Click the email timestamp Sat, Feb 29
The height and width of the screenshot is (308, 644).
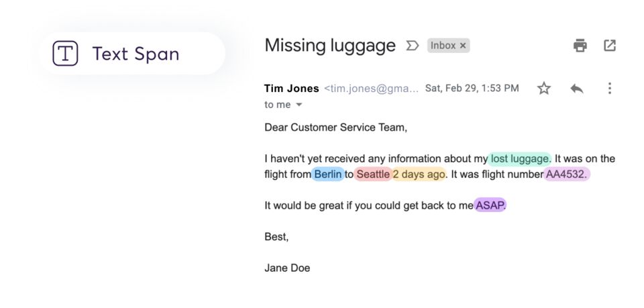click(x=472, y=89)
